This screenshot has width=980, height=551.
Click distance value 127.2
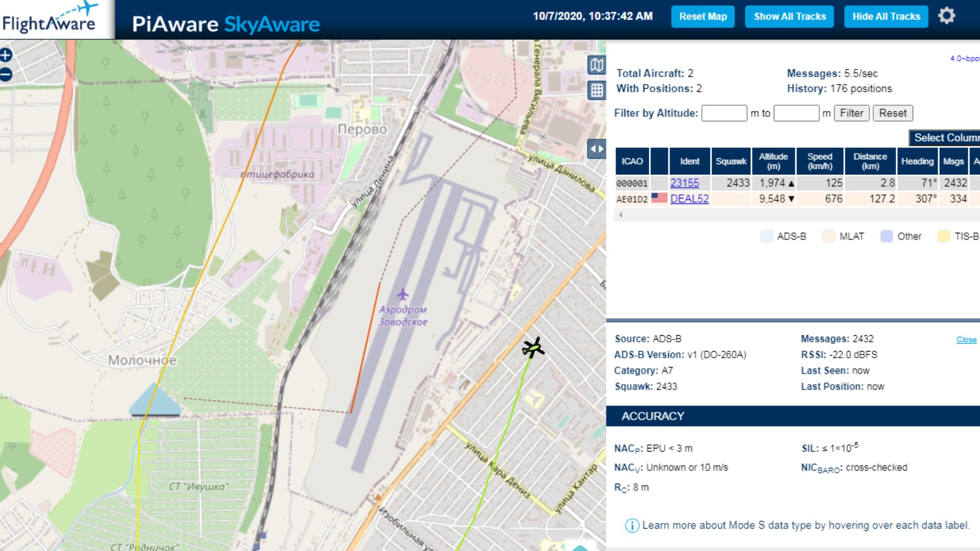(882, 199)
